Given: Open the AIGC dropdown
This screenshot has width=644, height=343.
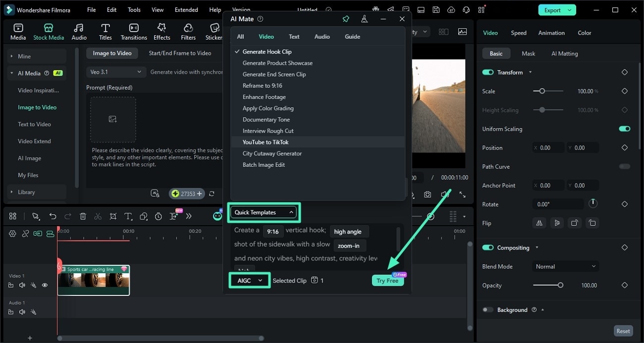Looking at the screenshot, I should pos(250,280).
